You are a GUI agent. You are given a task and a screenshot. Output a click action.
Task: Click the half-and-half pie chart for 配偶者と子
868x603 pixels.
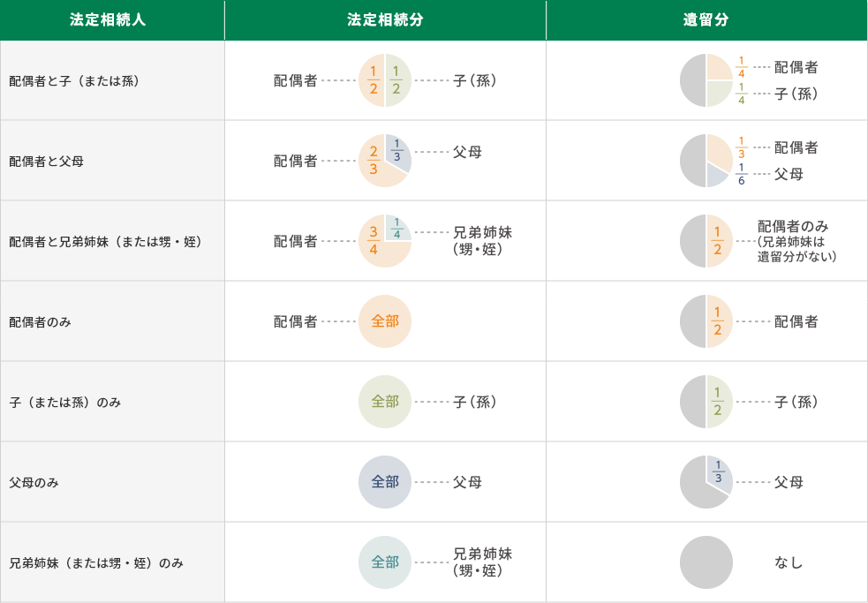tap(386, 79)
